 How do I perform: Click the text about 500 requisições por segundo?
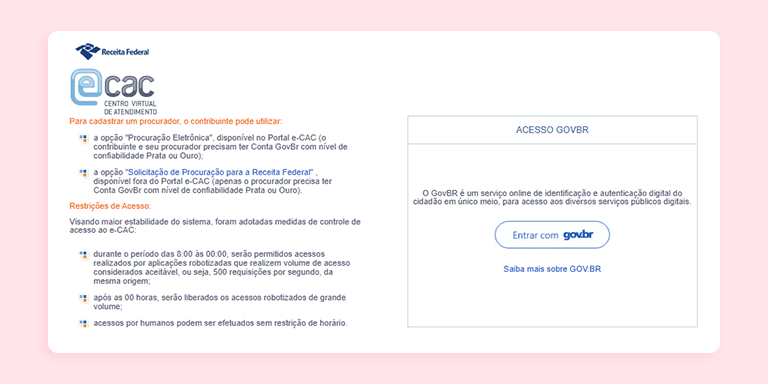coord(221,268)
